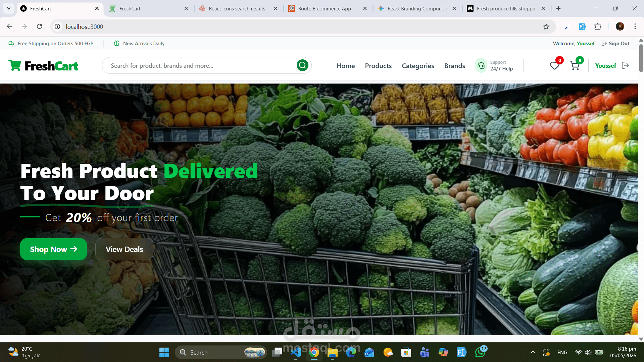Open Visual Studio Code from the taskbar
The height and width of the screenshot is (362, 644).
pyautogui.click(x=296, y=352)
